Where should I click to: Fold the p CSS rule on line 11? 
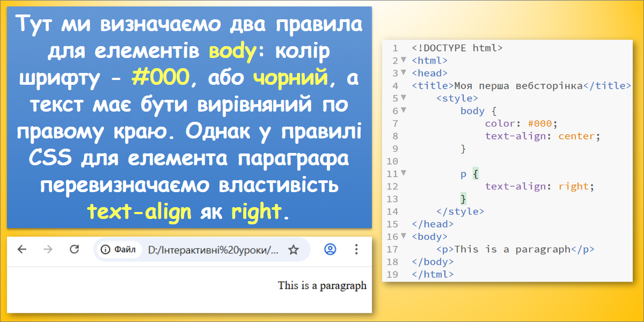pyautogui.click(x=404, y=173)
